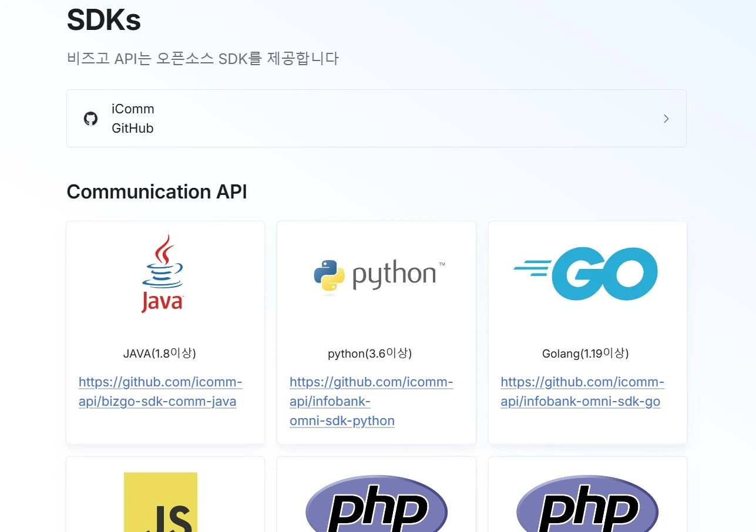
Task: Open the bizgo-sdk-comm-java GitHub link
Action: click(160, 392)
